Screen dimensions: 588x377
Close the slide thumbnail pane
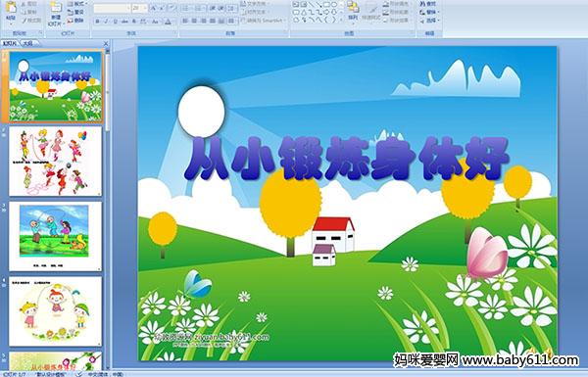(106, 43)
